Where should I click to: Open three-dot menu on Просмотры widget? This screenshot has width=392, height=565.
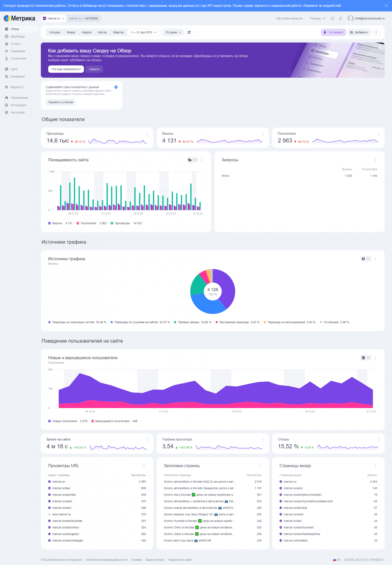pos(147,134)
